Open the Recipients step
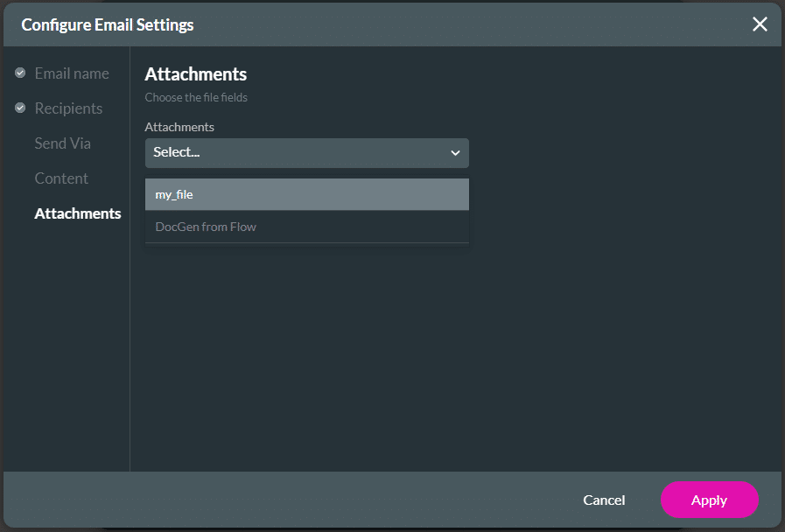Viewport: 785px width, 532px height. click(68, 108)
